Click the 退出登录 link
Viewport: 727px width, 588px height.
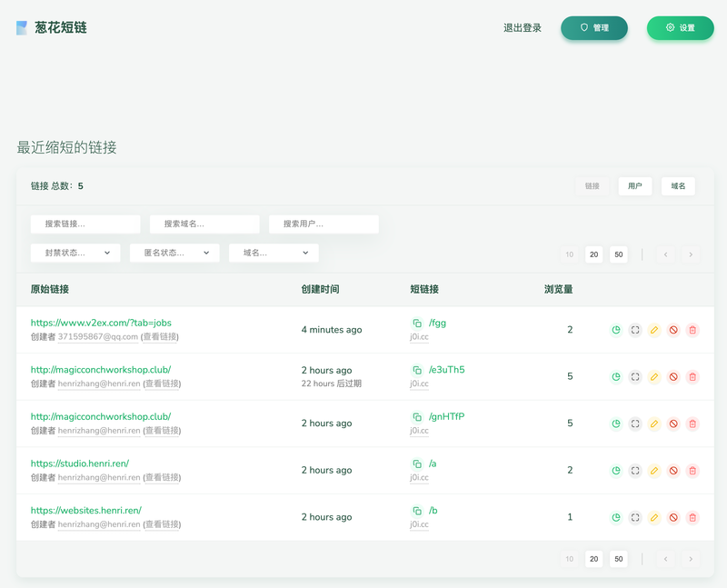(x=523, y=28)
